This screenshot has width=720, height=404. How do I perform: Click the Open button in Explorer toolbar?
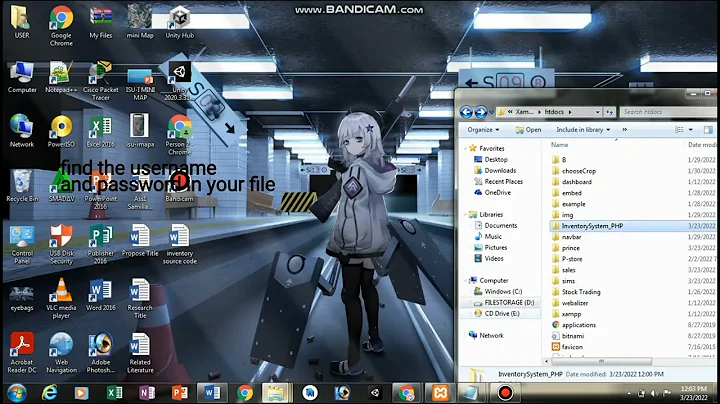(528, 129)
